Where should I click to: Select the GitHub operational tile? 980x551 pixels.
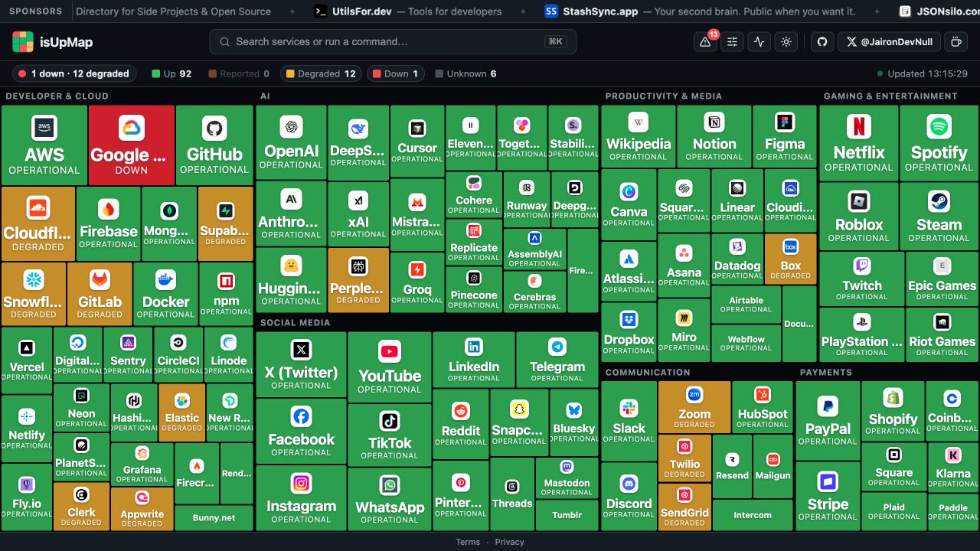tap(214, 145)
